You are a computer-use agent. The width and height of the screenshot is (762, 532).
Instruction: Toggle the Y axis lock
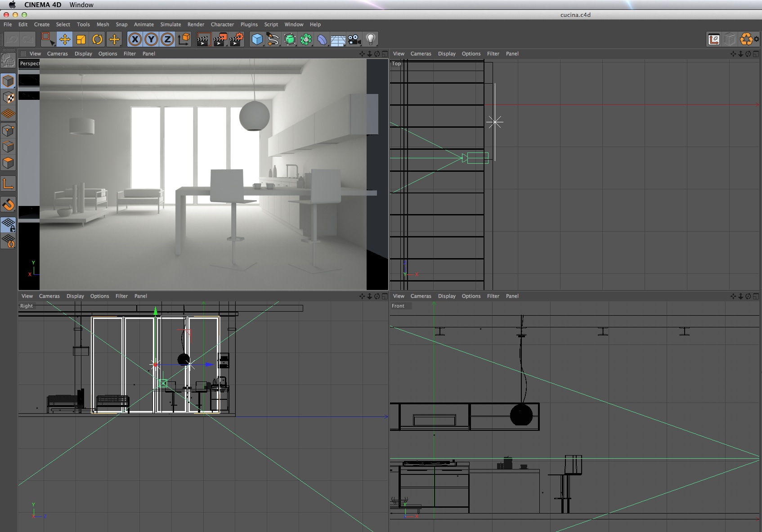[x=151, y=40]
